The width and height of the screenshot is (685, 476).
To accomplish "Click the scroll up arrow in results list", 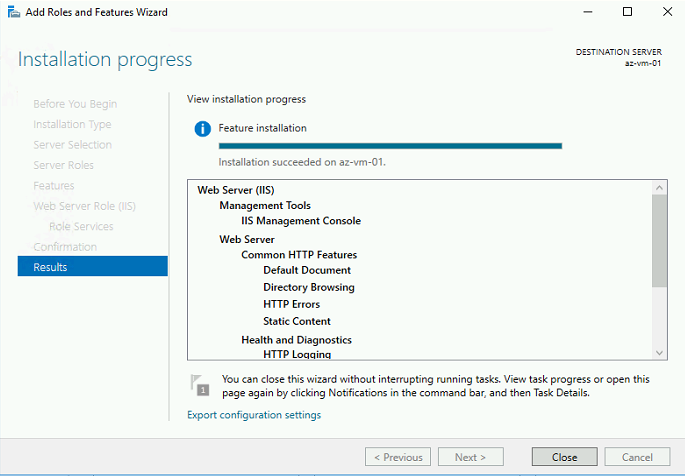I will [x=659, y=188].
